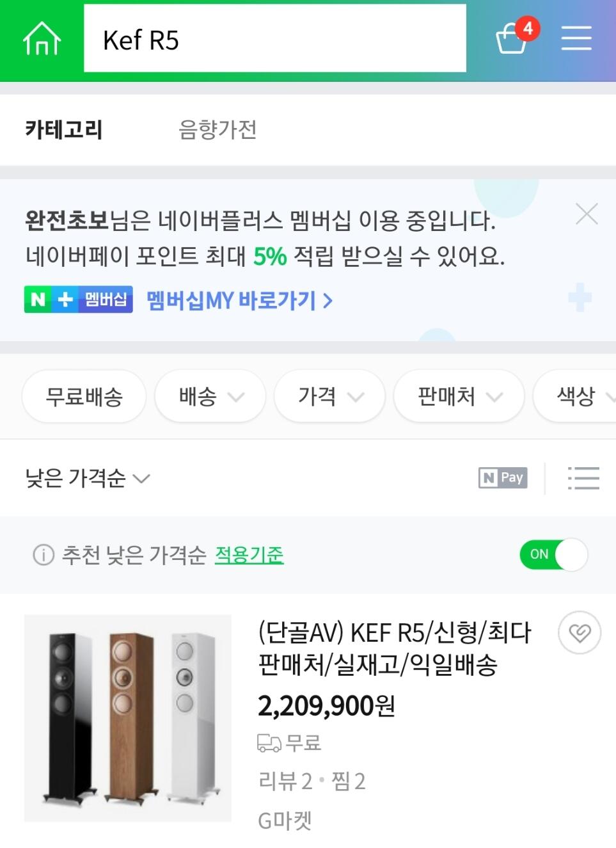Open 멤버십MY 바로가기 link
Viewport: 616px width, 848px height.
click(239, 300)
